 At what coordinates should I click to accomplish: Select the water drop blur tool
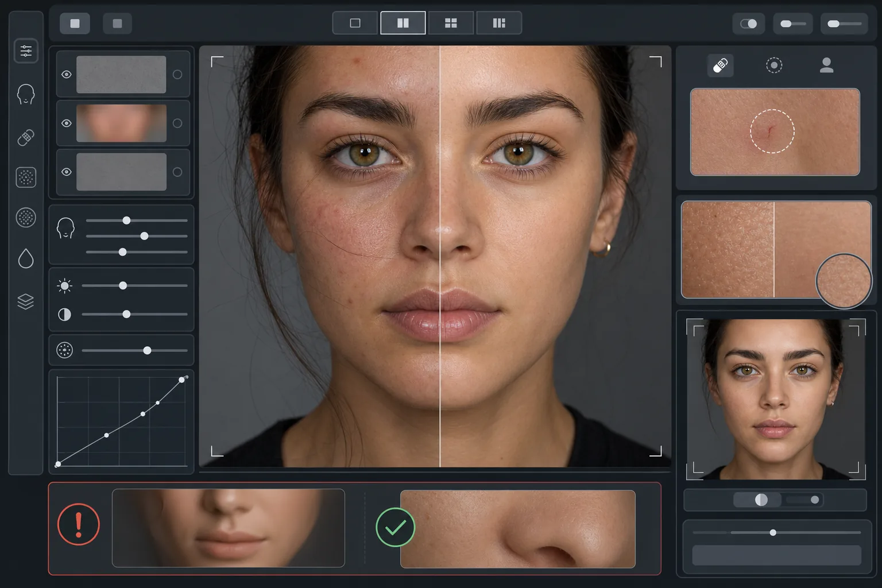point(26,258)
